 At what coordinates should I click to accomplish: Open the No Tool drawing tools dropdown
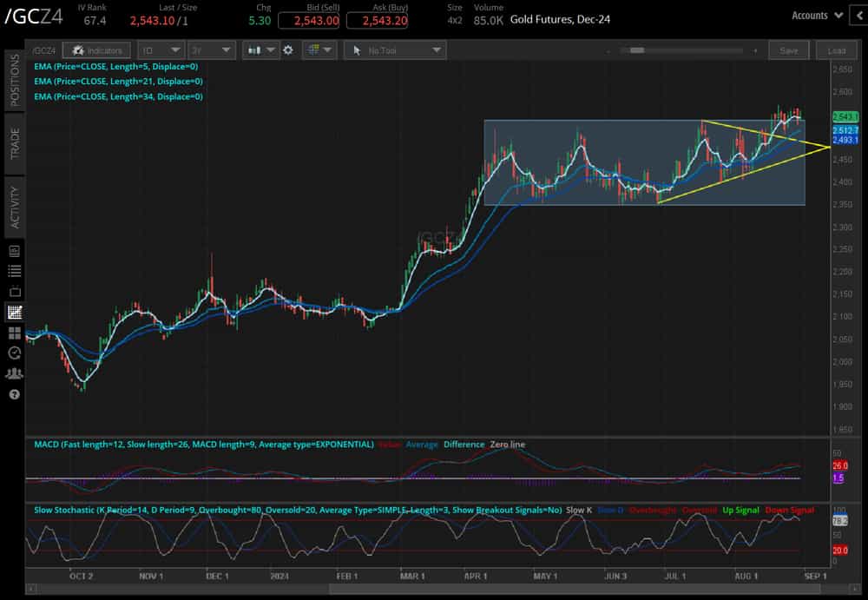click(395, 50)
